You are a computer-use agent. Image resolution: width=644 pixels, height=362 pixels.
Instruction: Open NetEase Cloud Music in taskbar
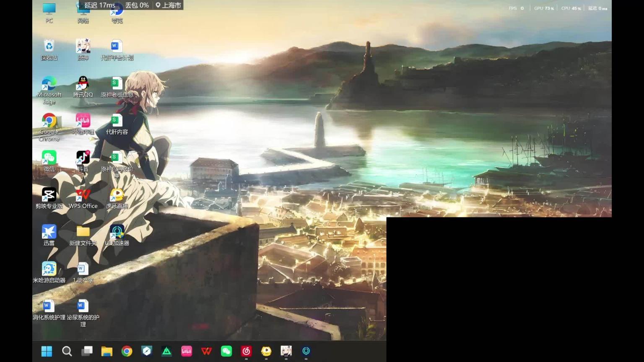tap(246, 351)
